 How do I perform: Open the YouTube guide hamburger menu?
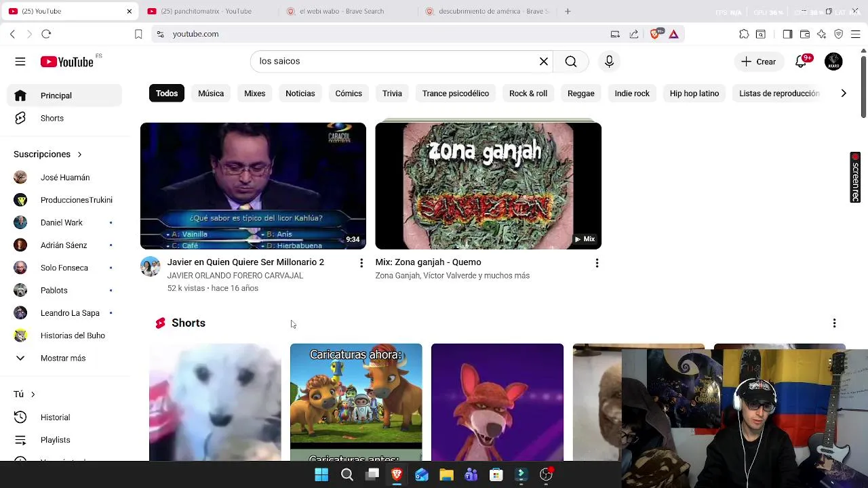pos(20,62)
